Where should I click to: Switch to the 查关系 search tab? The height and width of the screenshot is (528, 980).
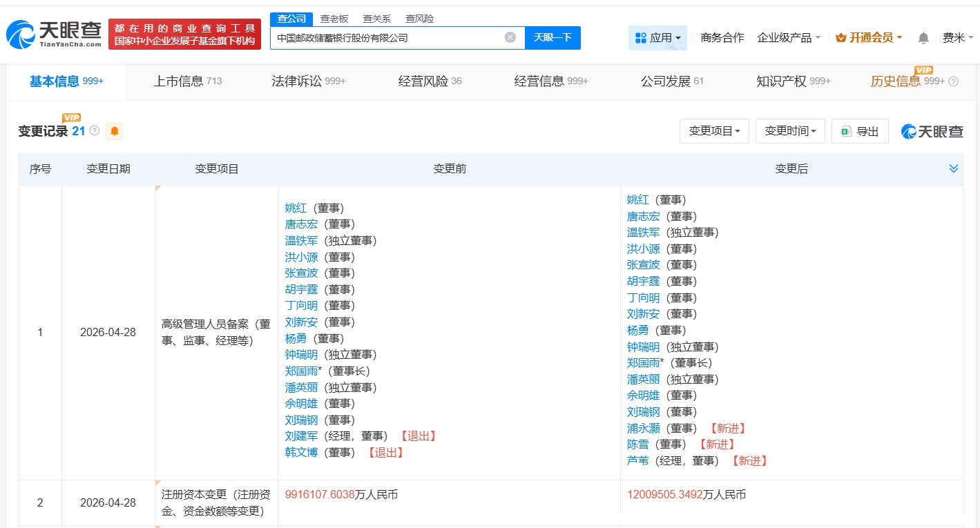377,19
